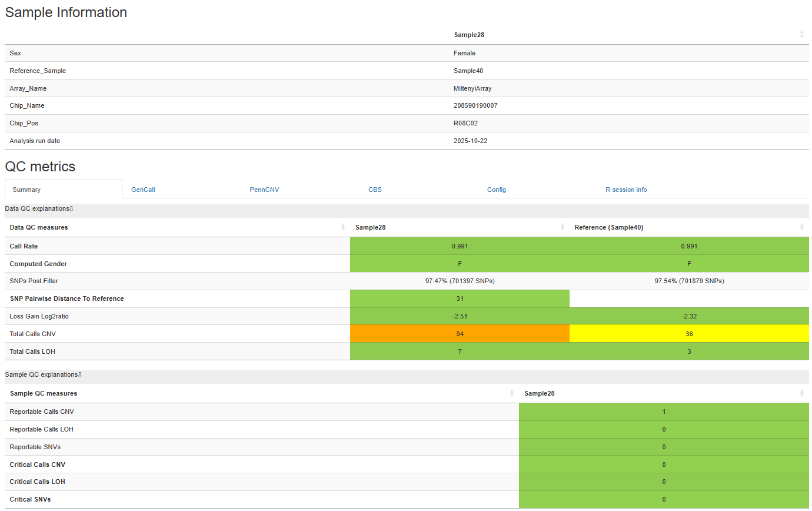Screen dimensions: 812x511
Task: Click orange Total Calls CNV cell showing 94
Action: 460,334
